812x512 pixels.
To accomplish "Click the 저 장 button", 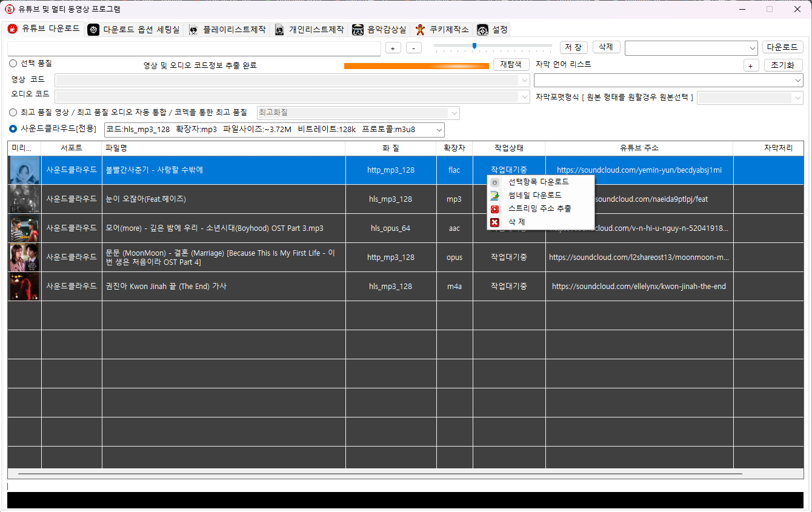I will click(x=573, y=47).
